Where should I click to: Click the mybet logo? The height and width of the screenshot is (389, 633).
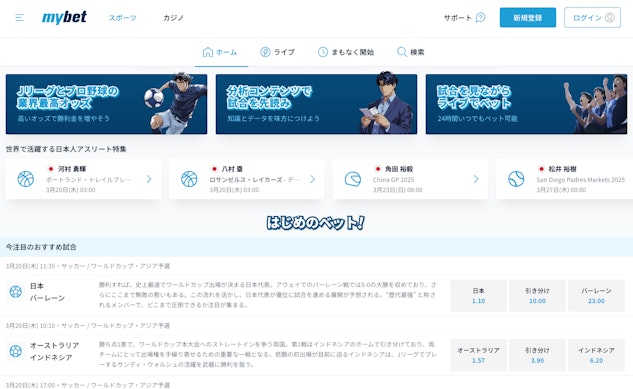64,17
